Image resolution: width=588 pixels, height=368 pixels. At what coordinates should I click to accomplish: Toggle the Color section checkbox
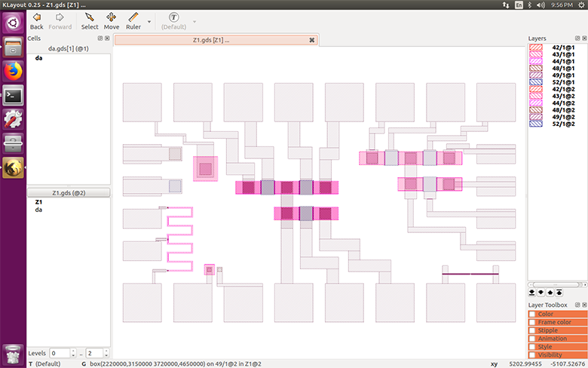coord(532,314)
